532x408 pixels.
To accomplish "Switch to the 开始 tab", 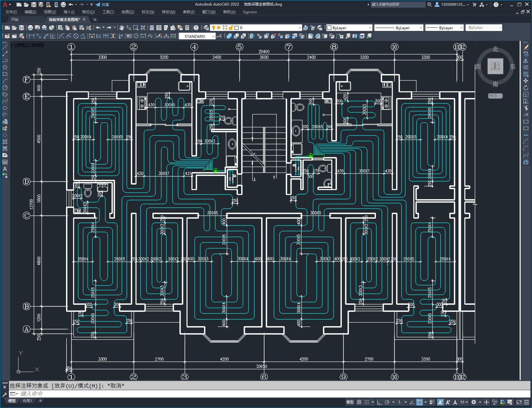I will 15,19.
